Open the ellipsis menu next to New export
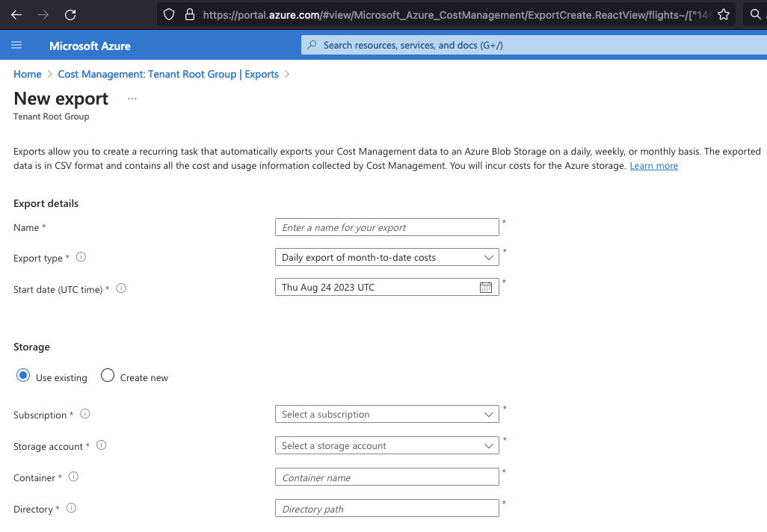 click(x=132, y=99)
